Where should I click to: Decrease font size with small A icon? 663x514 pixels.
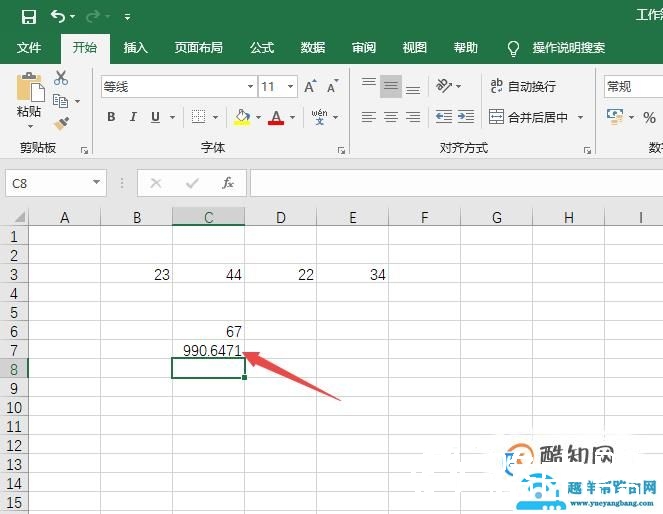pyautogui.click(x=333, y=87)
